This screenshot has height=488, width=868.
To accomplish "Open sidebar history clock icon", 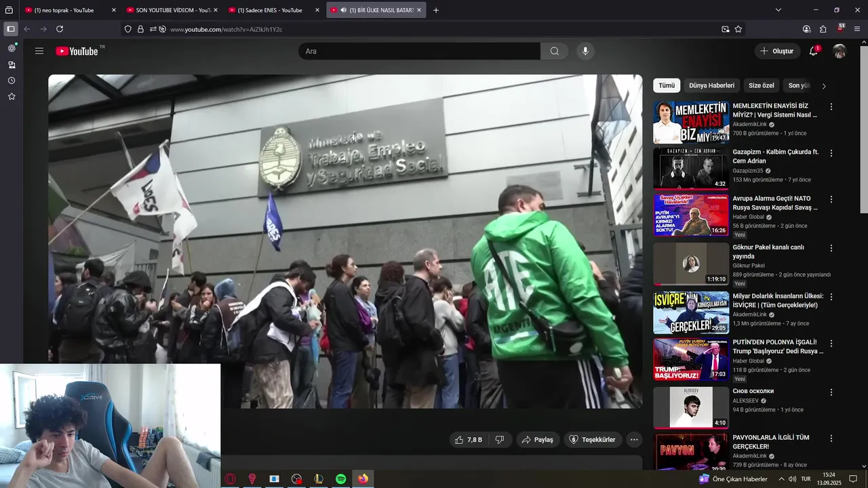I will 12,81.
